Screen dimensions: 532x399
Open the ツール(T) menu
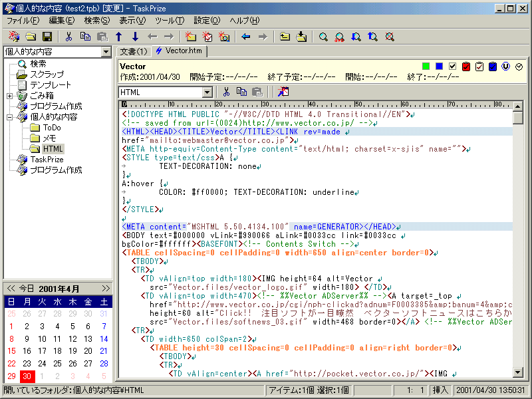tap(170, 21)
